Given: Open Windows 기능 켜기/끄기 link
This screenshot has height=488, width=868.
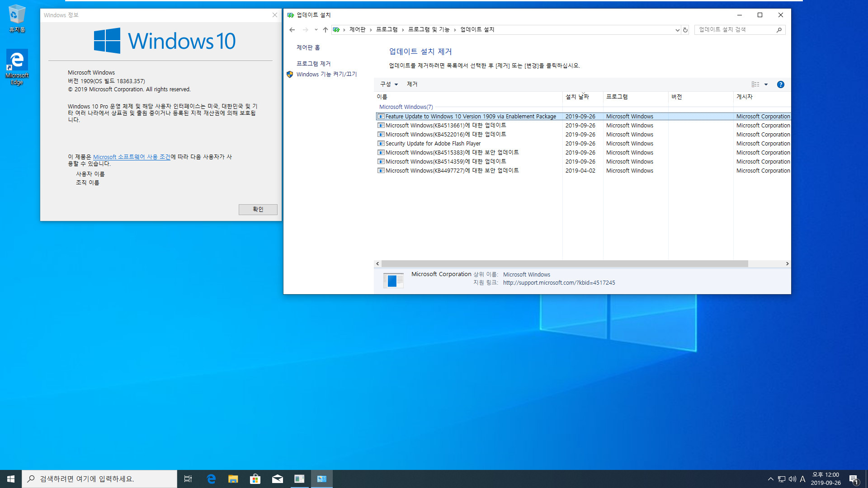Looking at the screenshot, I should pyautogui.click(x=326, y=75).
